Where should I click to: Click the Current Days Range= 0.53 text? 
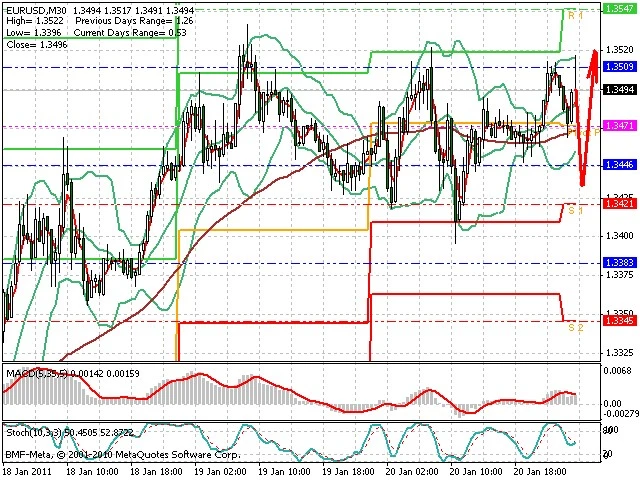130,33
